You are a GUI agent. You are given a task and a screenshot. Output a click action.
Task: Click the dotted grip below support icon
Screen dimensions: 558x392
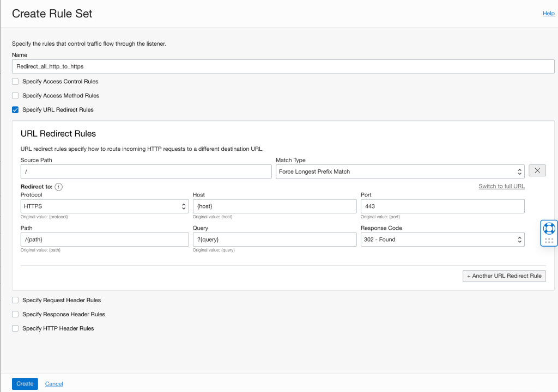[549, 240]
